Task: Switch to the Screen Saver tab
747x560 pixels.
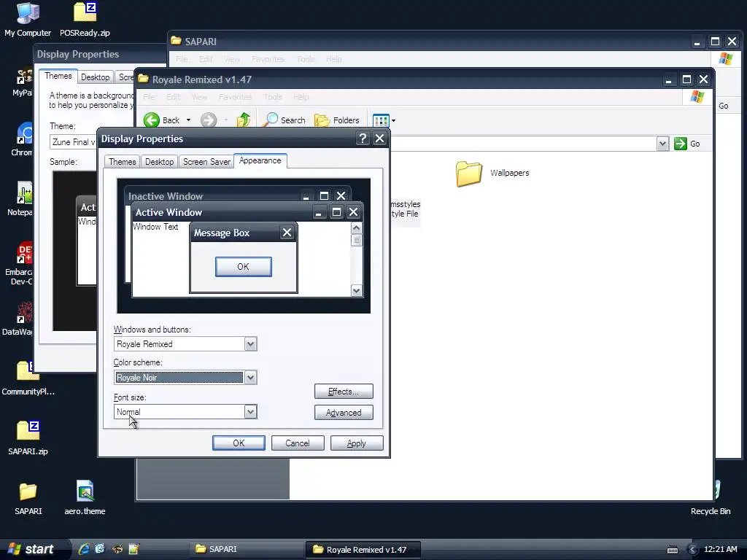Action: (206, 162)
